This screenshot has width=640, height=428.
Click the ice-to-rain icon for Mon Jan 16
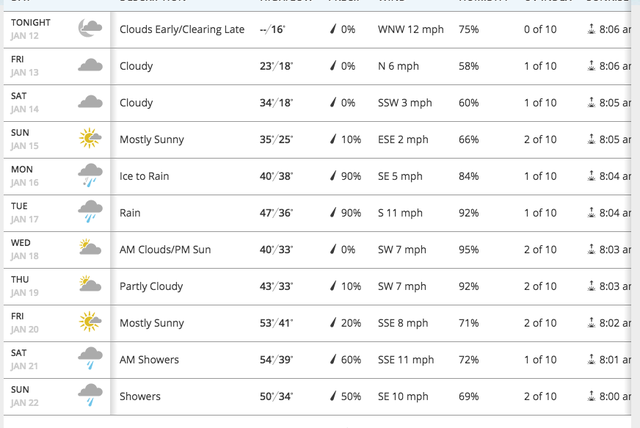click(90, 175)
